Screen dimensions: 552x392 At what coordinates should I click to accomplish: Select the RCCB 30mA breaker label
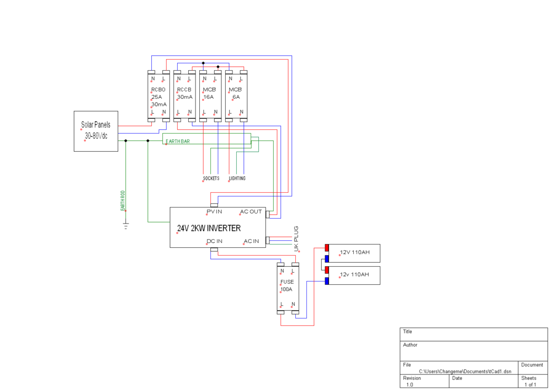(x=184, y=93)
